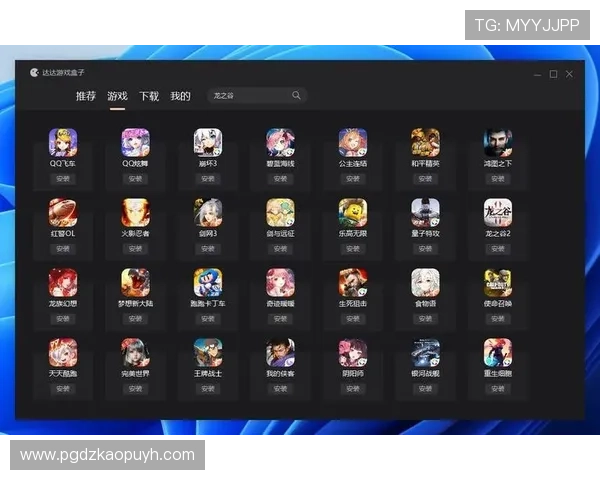Open the 奇迹暖暖 game icon
600x480 pixels.
(x=280, y=282)
